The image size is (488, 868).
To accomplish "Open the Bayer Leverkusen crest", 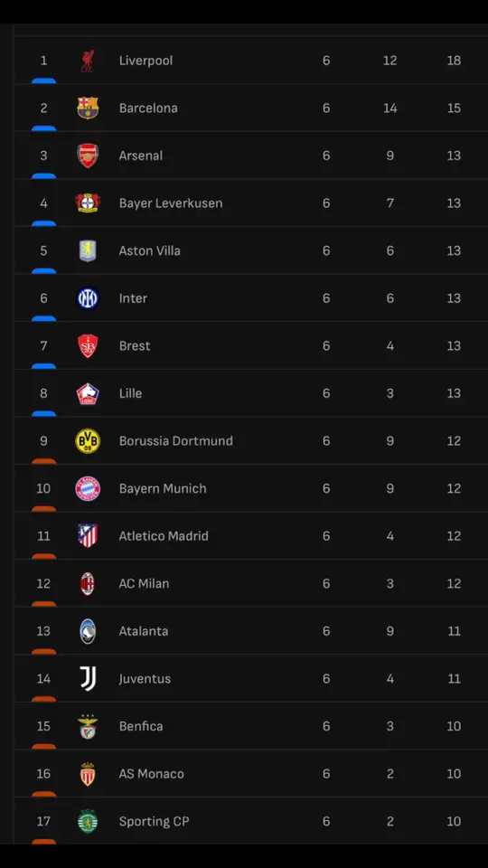I will pos(88,203).
